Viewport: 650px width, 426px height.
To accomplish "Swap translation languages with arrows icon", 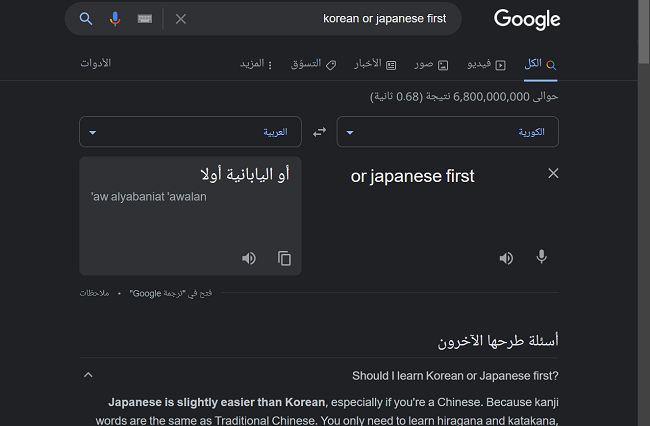I will click(319, 132).
